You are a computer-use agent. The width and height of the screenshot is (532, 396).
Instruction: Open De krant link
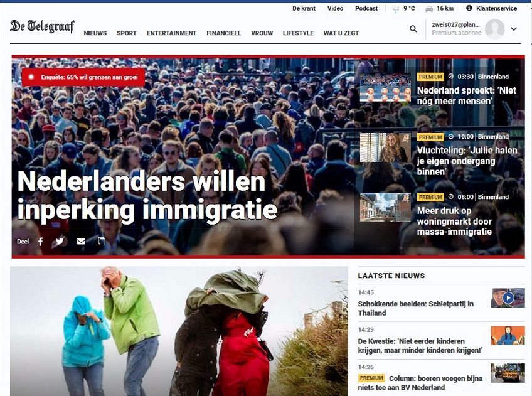pyautogui.click(x=304, y=9)
